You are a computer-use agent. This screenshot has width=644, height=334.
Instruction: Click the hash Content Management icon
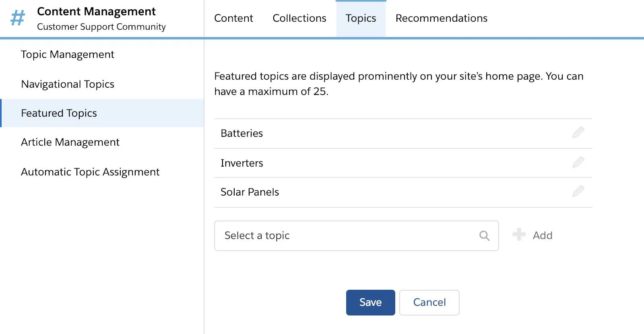(x=18, y=18)
